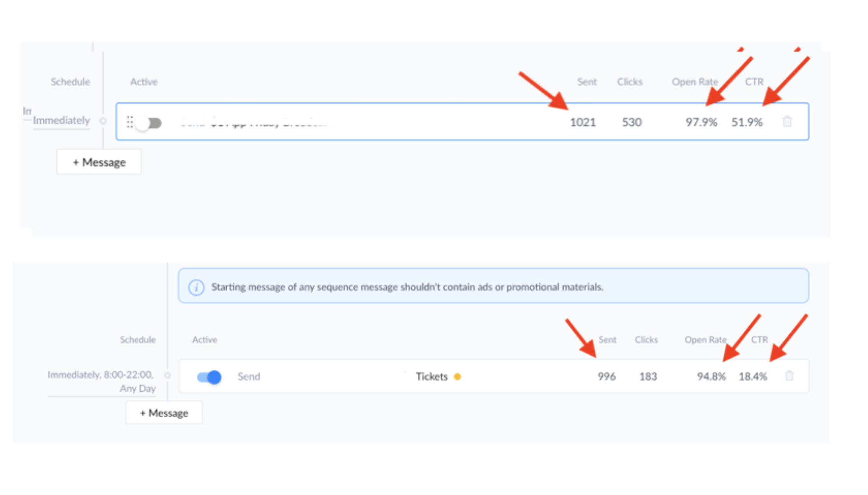Screen dimensions: 868x495
Task: Click the drag handle of first message row
Action: pyautogui.click(x=130, y=122)
